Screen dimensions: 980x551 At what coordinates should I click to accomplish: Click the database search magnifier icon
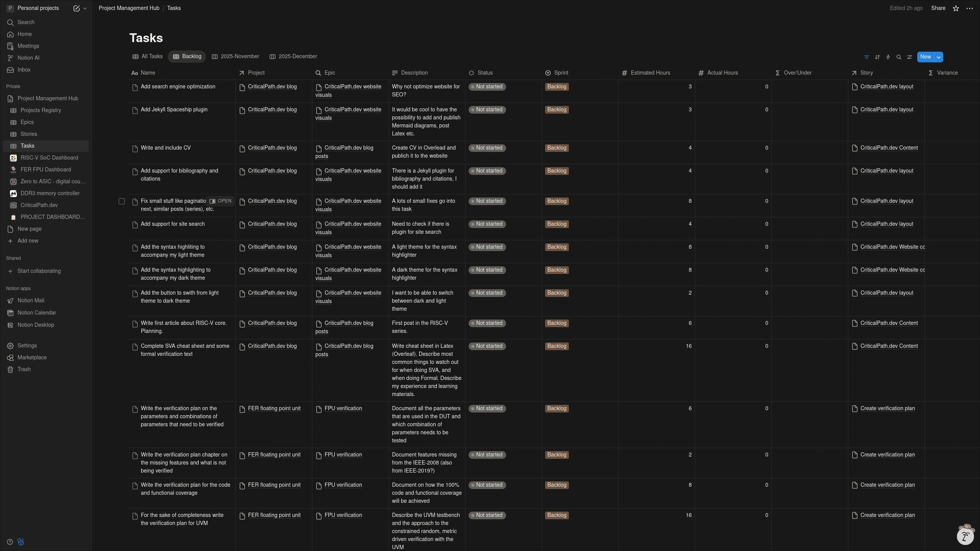pos(898,57)
